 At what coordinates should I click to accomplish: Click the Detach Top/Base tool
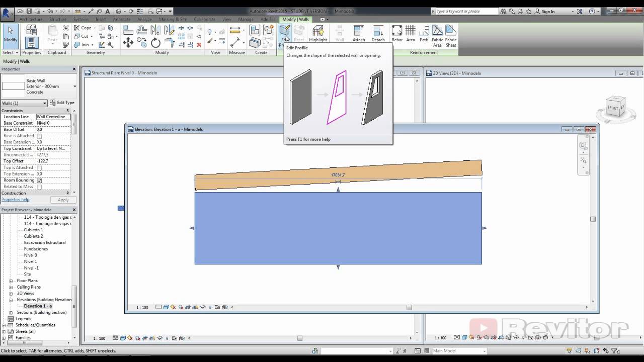[x=378, y=33]
